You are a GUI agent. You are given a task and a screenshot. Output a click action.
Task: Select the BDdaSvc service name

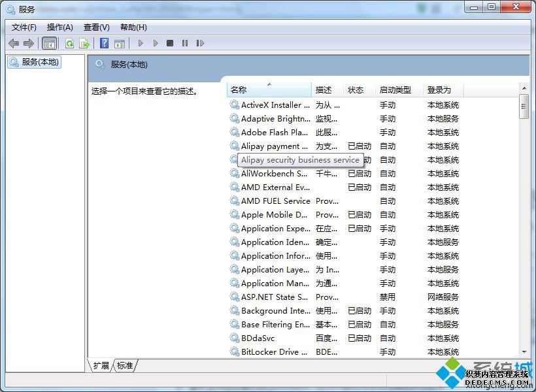(258, 338)
